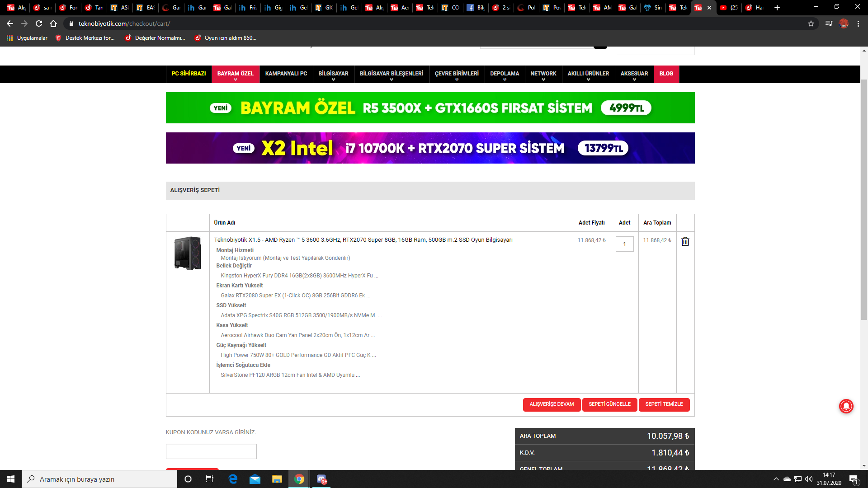Bookmark page with star icon

point(811,23)
